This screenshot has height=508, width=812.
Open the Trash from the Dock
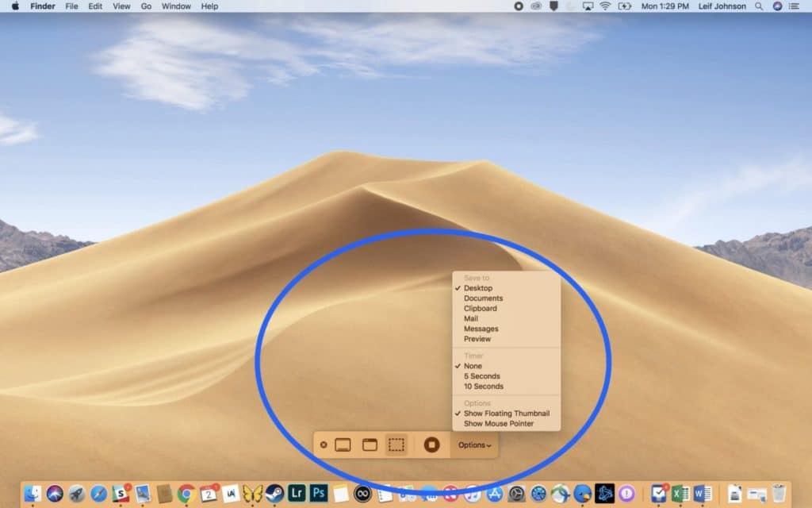point(780,494)
